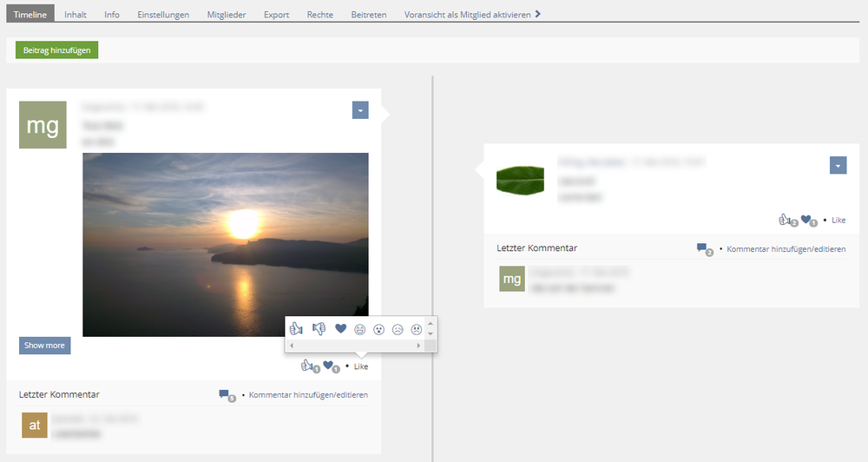Open the dropdown menu on the sunset post
Screen dimensions: 868x462
360,110
